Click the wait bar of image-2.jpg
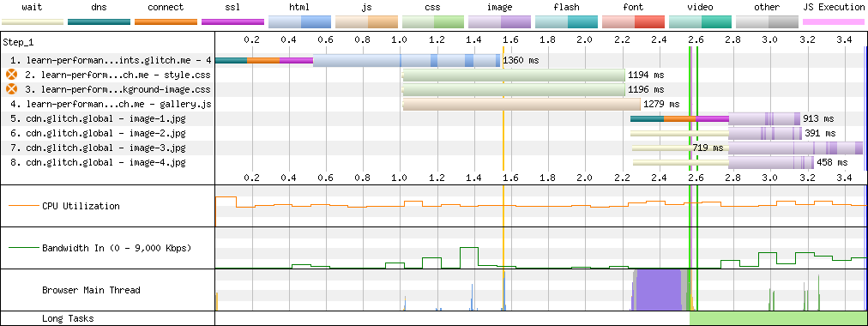Viewport: 868px width, 326px height. pyautogui.click(x=679, y=133)
